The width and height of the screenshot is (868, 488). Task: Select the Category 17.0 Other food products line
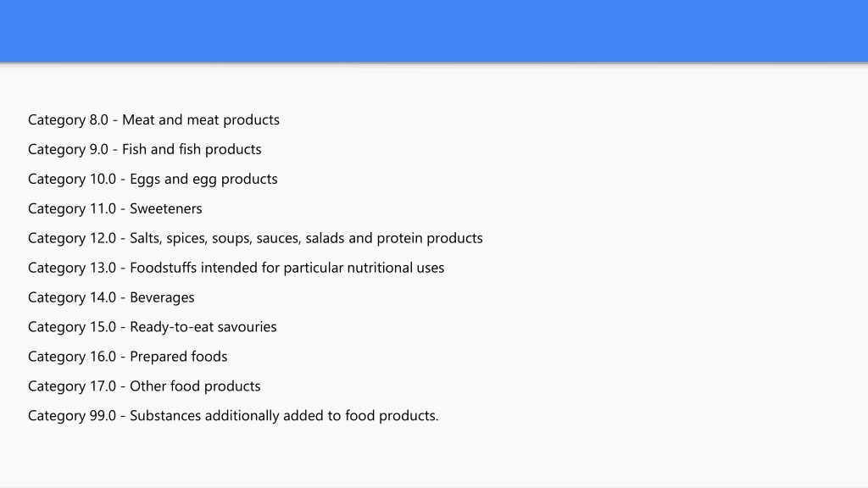(x=144, y=386)
